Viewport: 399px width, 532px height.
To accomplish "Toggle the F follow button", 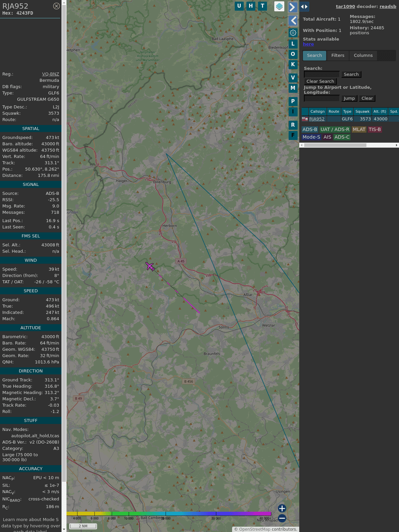I will click(x=293, y=135).
